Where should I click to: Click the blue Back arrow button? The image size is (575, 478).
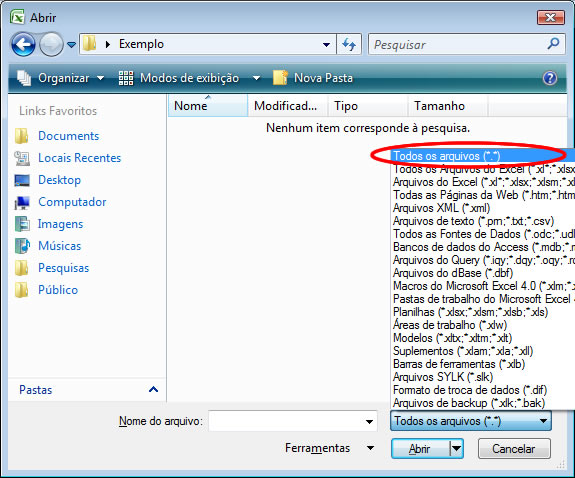[23, 44]
